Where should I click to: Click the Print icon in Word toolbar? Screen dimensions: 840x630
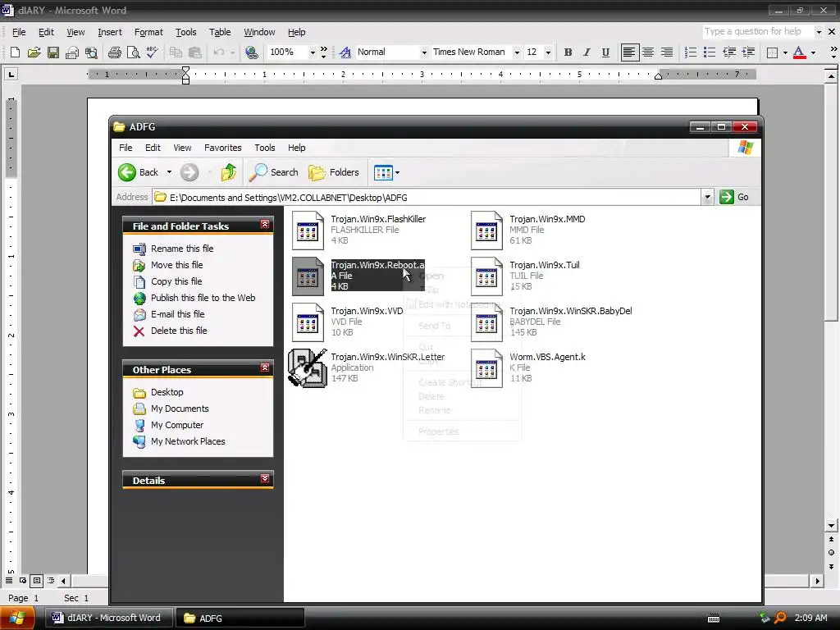coord(115,52)
